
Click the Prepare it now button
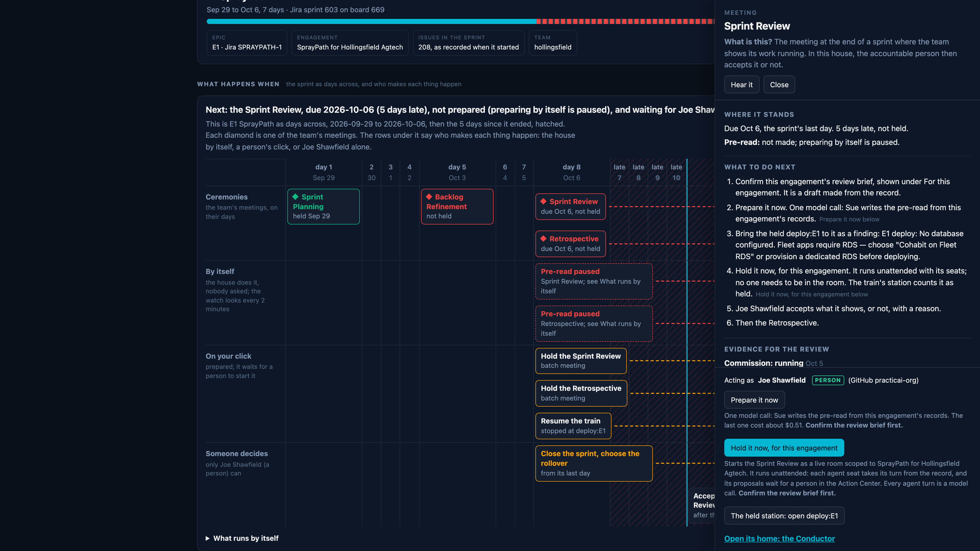pos(754,400)
